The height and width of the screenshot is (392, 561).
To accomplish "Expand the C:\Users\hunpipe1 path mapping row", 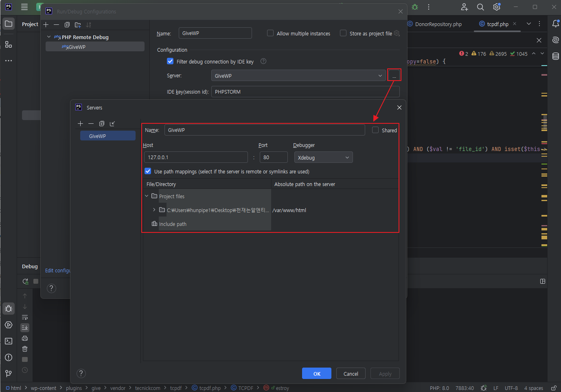I will pyautogui.click(x=154, y=210).
